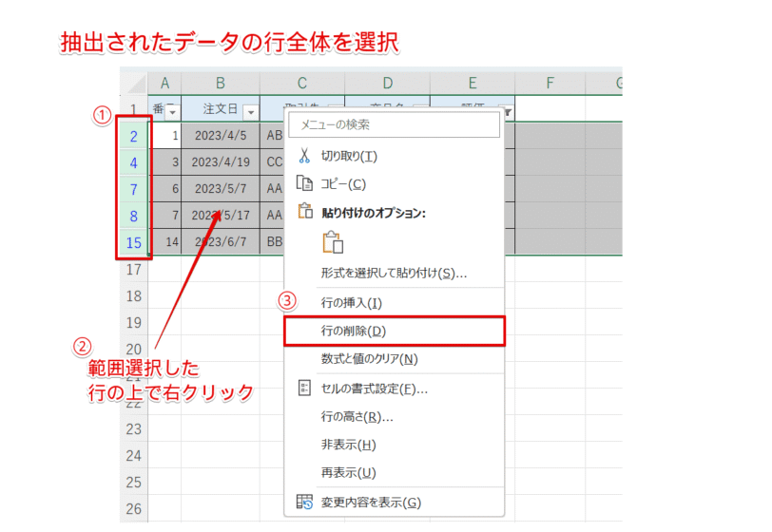Select 形式を選択して貼り付け(S)...
Screen dimensions: 772x532
[395, 273]
